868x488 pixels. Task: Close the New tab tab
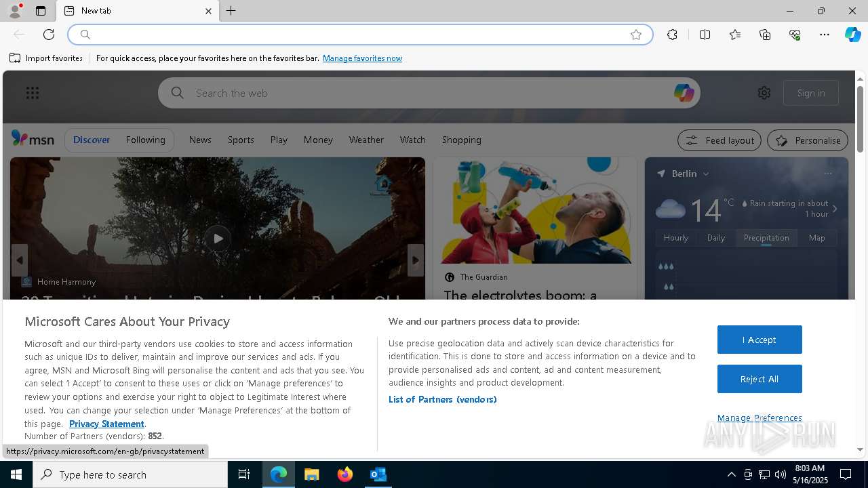[x=208, y=11]
